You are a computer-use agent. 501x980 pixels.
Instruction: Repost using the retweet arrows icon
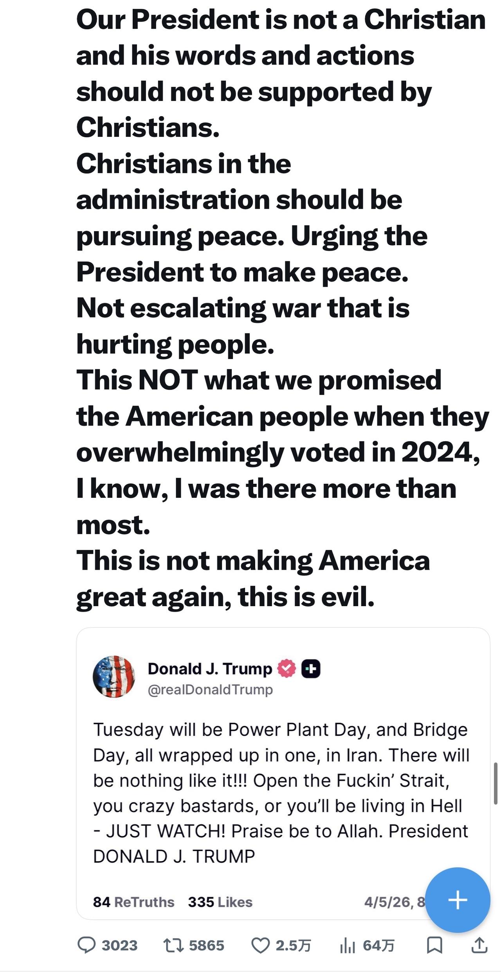[173, 946]
